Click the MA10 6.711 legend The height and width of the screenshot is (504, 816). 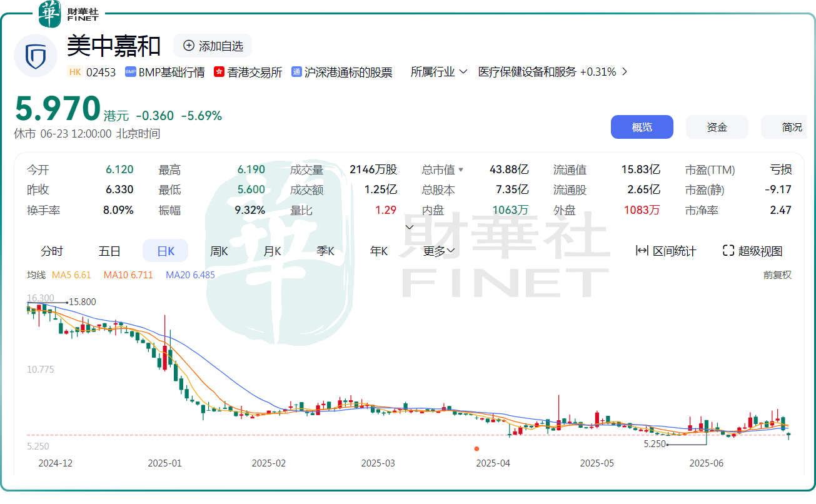[128, 275]
